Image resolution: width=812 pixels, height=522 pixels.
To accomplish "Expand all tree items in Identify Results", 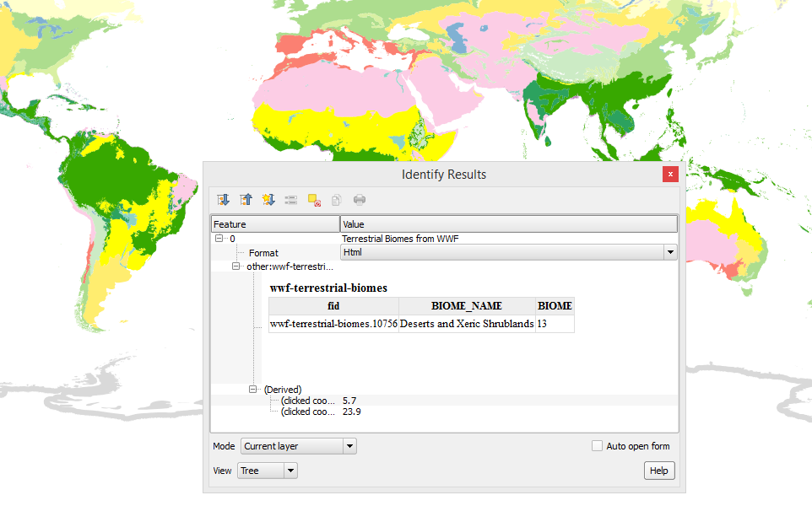I will 223,199.
